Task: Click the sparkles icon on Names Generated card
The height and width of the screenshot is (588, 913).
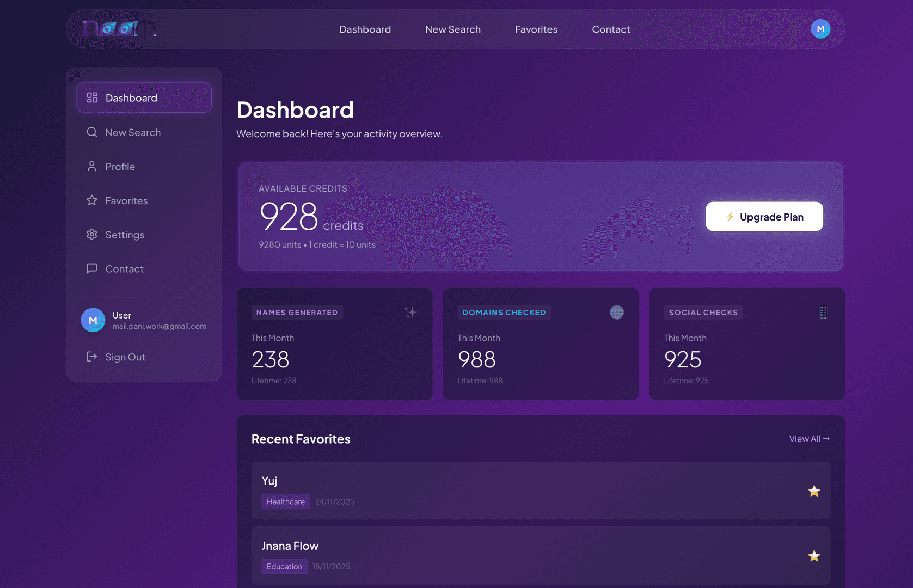Action: 410,312
